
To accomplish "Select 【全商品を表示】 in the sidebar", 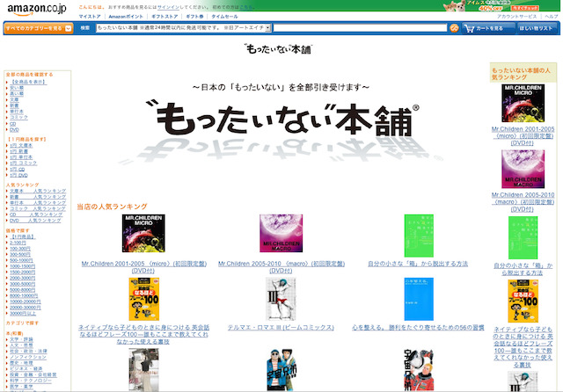I will [x=28, y=82].
